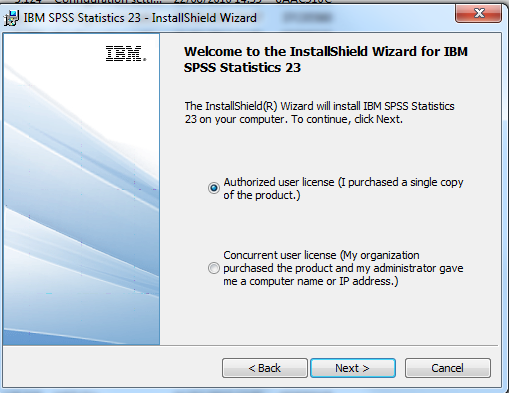Image resolution: width=509 pixels, height=393 pixels.
Task: Click the IBM logo in banner
Action: [126, 54]
